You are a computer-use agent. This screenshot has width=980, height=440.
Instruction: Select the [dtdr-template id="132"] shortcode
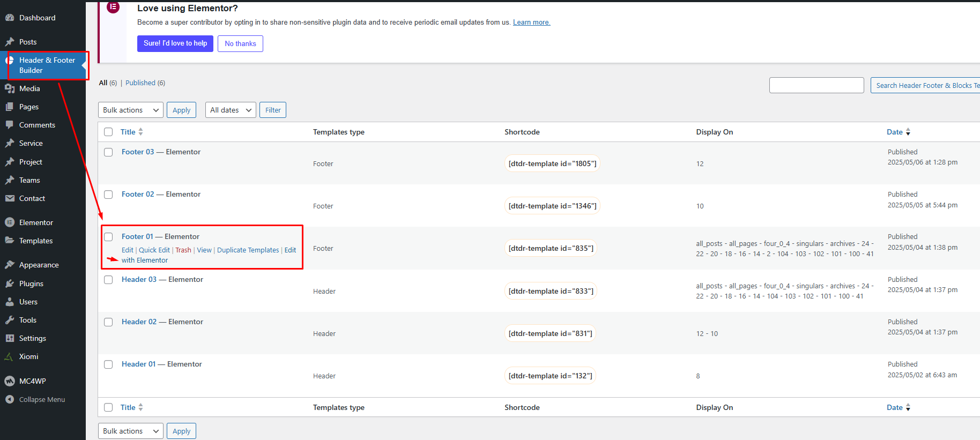tap(550, 376)
